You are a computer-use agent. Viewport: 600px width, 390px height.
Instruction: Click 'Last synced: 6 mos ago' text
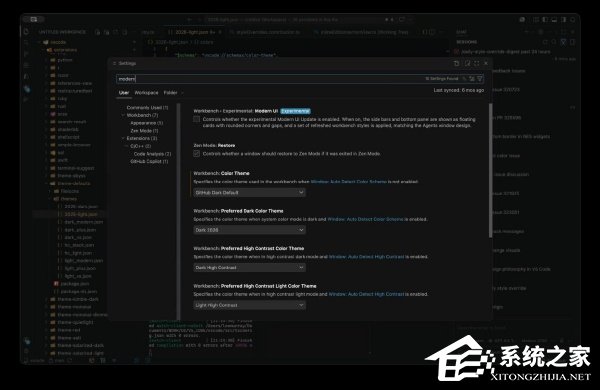coord(458,90)
